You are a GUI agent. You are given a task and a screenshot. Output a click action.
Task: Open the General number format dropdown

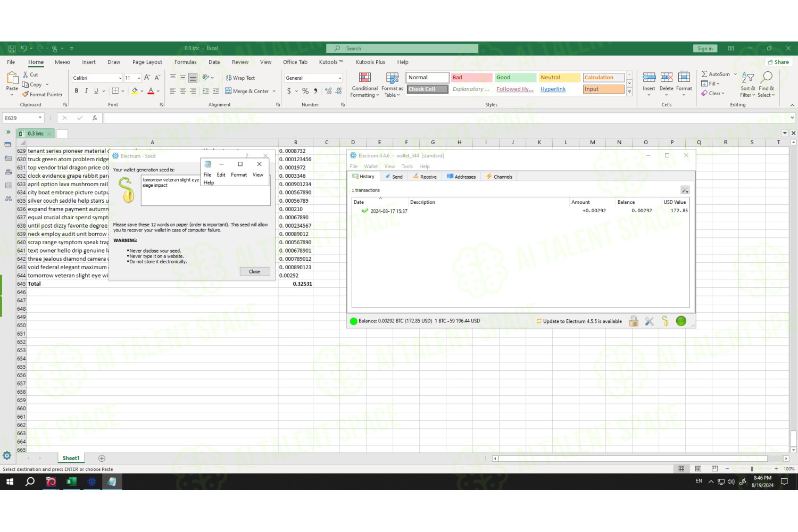tap(340, 78)
